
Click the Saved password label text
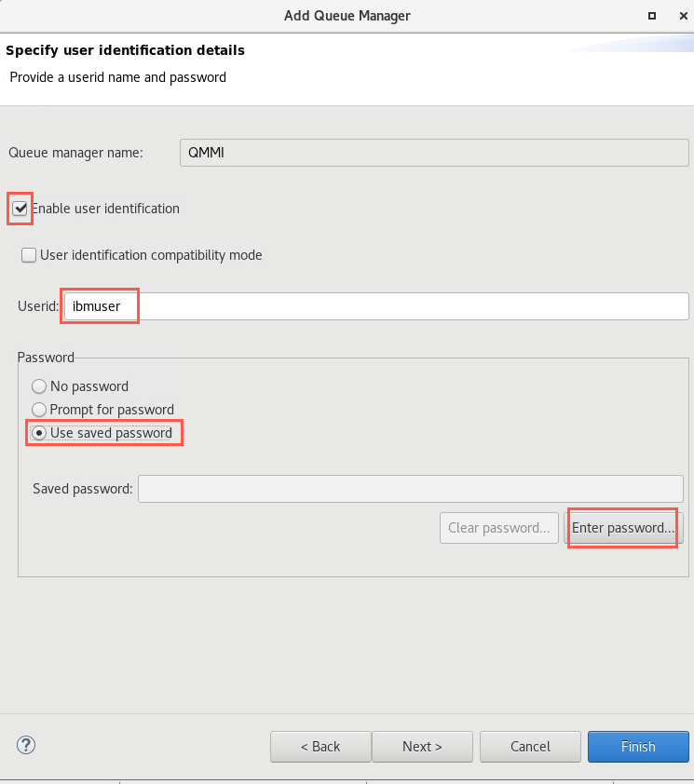click(83, 489)
